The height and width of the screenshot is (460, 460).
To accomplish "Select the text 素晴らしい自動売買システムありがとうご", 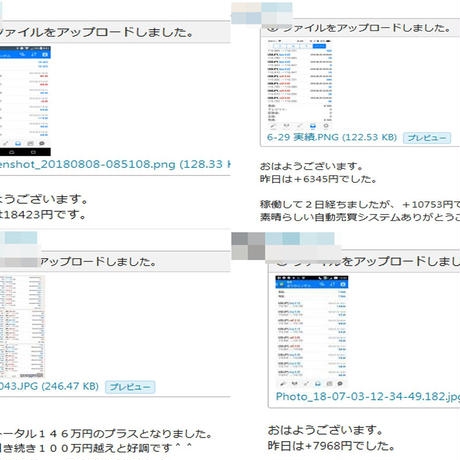I will (360, 217).
